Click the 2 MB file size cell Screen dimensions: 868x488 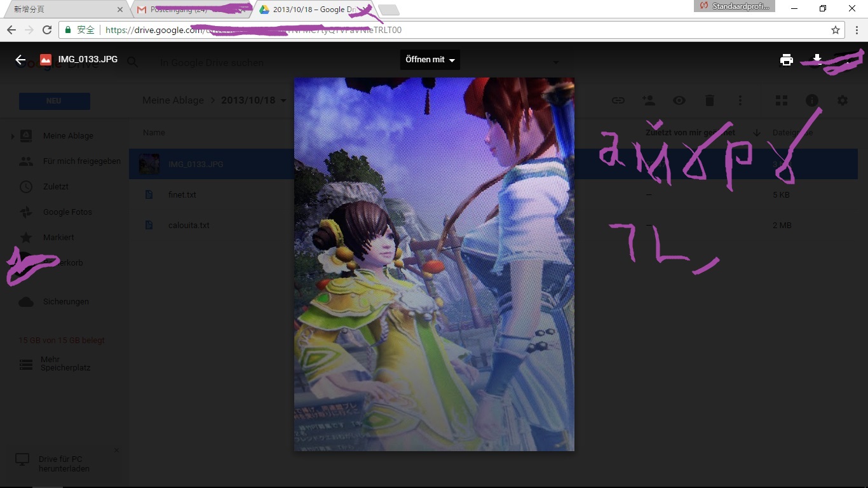[782, 226]
